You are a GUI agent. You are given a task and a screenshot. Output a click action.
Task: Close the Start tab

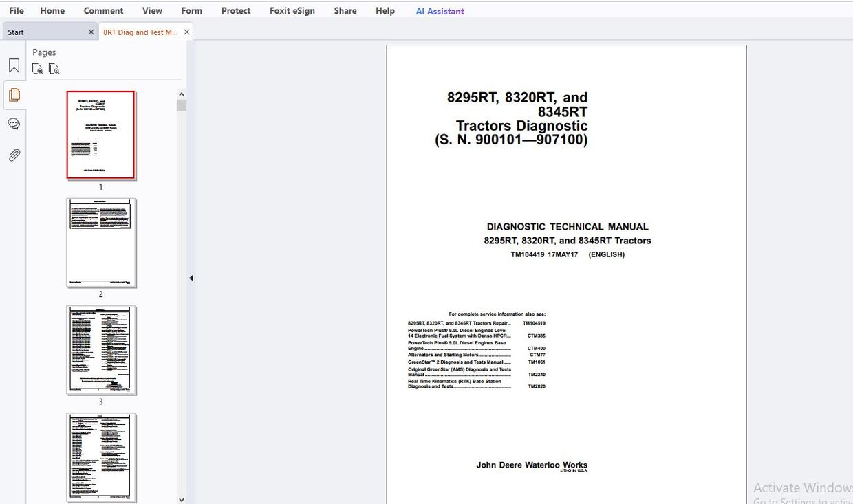tap(91, 32)
